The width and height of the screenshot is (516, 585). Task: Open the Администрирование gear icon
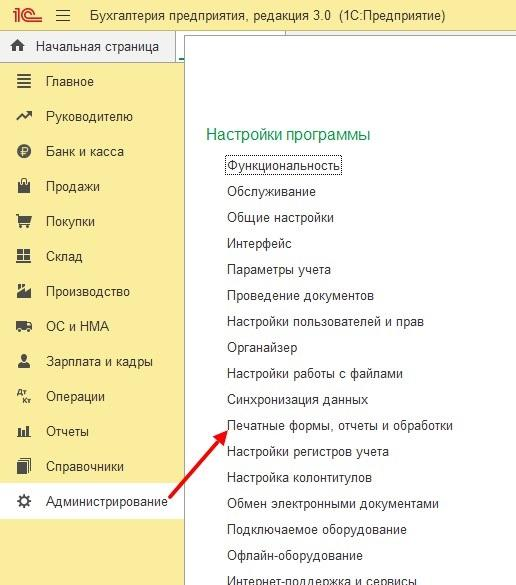(x=24, y=501)
